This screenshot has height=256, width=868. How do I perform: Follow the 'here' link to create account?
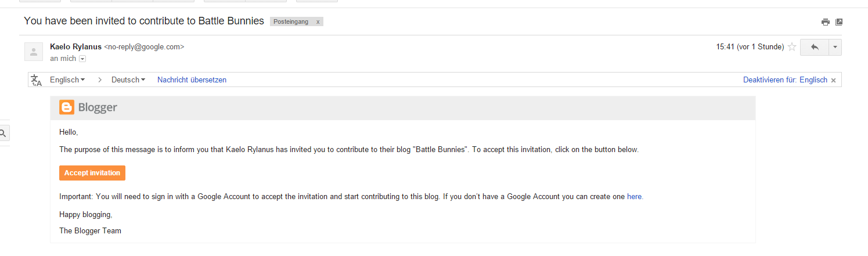[634, 197]
